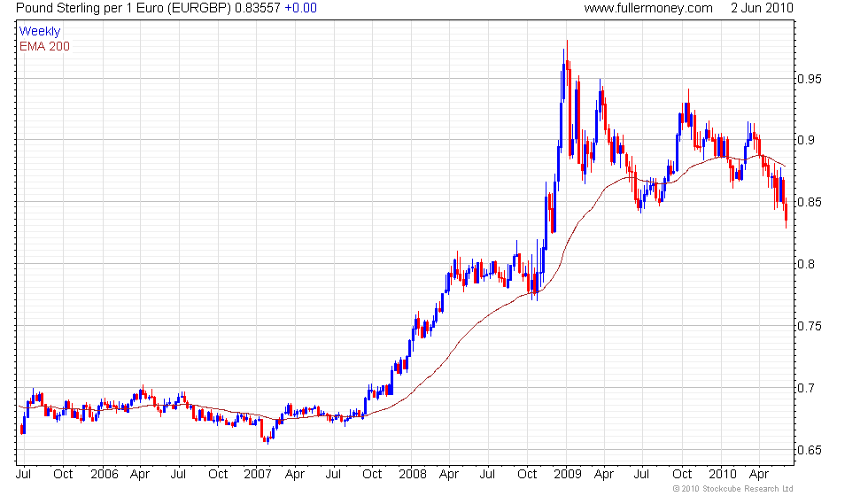
Task: Click the 2008 year label on time axis
Action: 413,475
